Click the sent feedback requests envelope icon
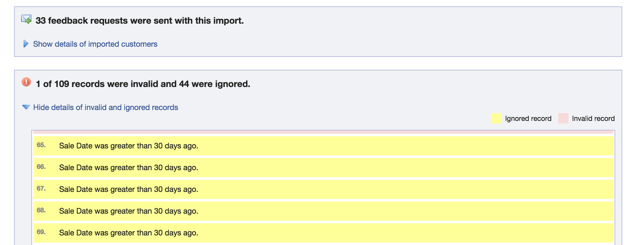The width and height of the screenshot is (644, 245). click(26, 20)
